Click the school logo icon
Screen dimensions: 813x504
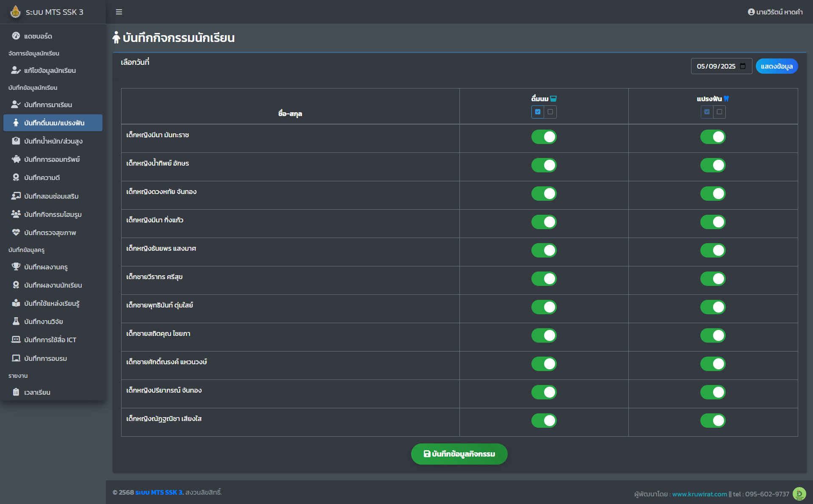(x=16, y=12)
